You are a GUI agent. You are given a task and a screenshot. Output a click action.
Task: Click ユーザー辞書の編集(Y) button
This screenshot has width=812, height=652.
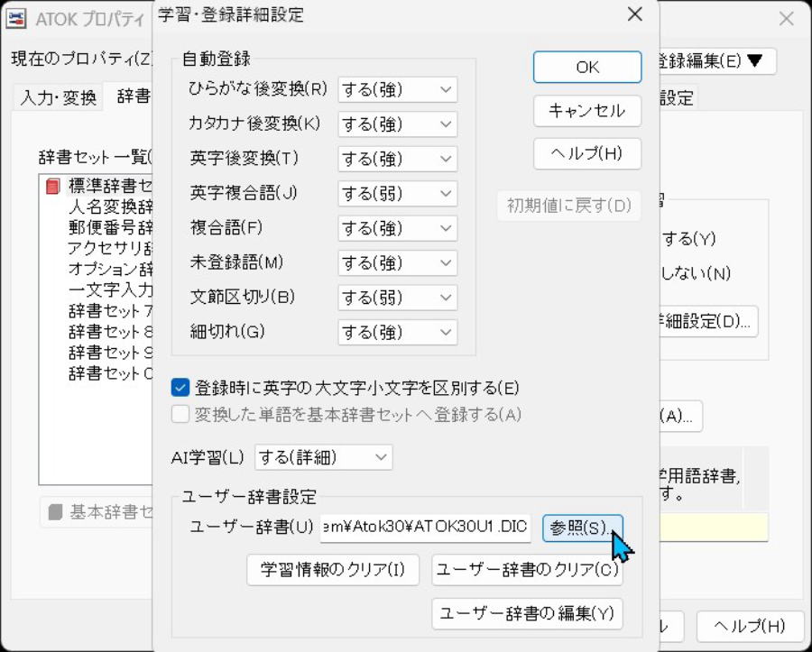pos(527,614)
